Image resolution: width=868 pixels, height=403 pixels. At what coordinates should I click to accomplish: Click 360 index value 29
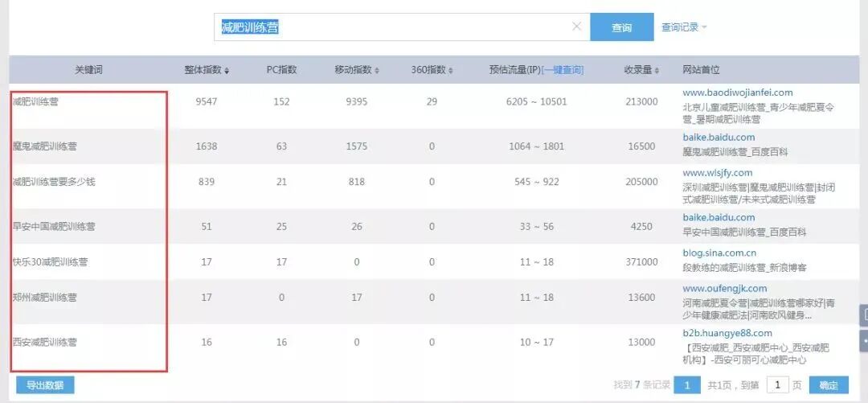(x=432, y=102)
